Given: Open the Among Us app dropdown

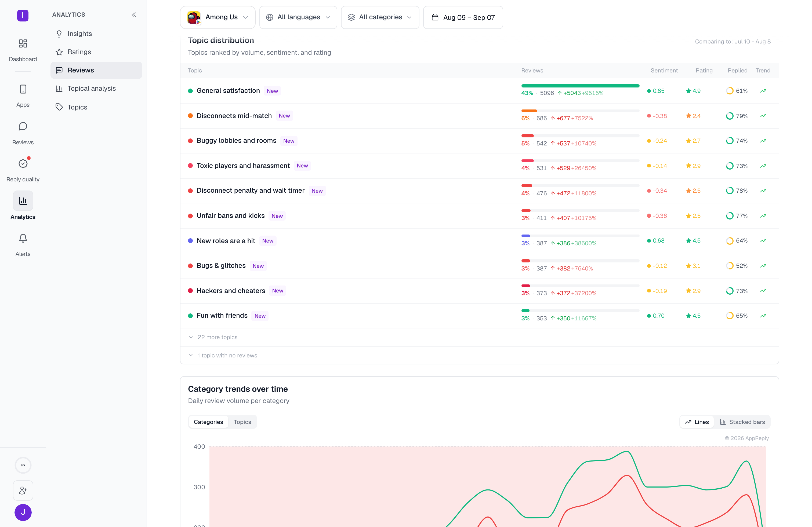Looking at the screenshot, I should pyautogui.click(x=218, y=17).
